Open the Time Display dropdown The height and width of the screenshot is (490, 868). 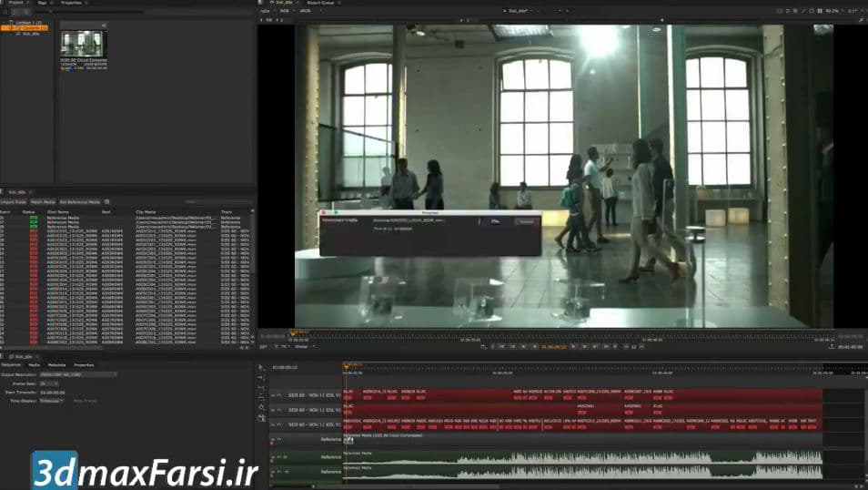(x=52, y=400)
